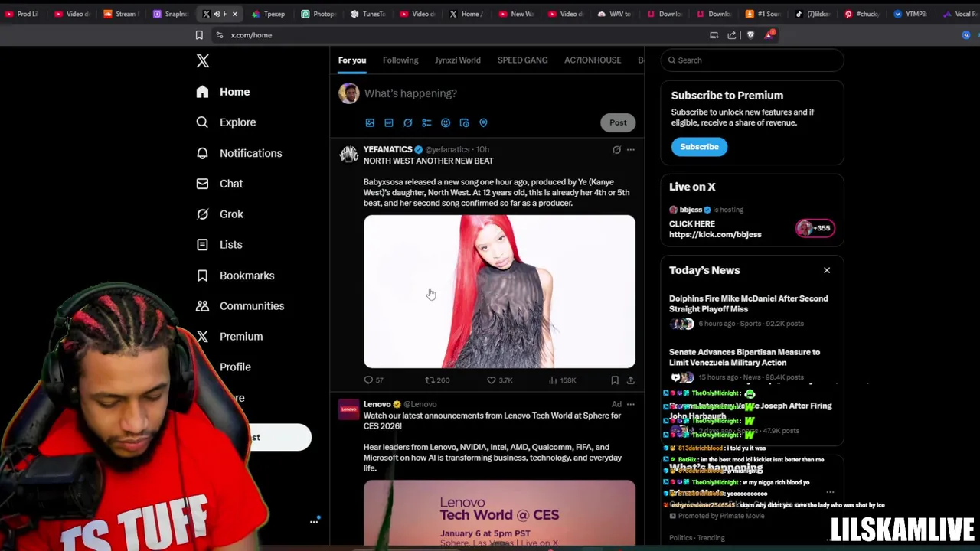Switch to the AC7IONHOUSE tab
Viewport: 980px width, 551px height.
click(x=593, y=60)
